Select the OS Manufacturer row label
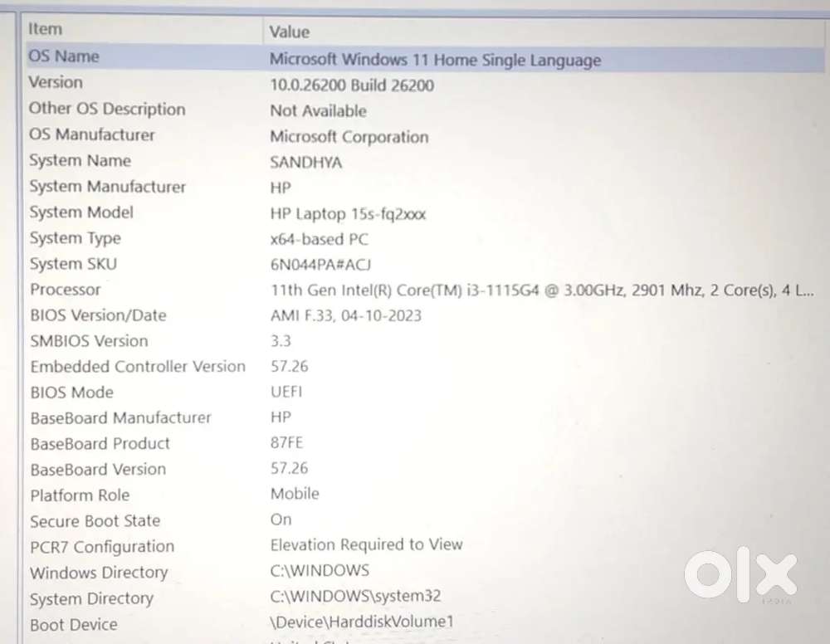 coord(91,134)
